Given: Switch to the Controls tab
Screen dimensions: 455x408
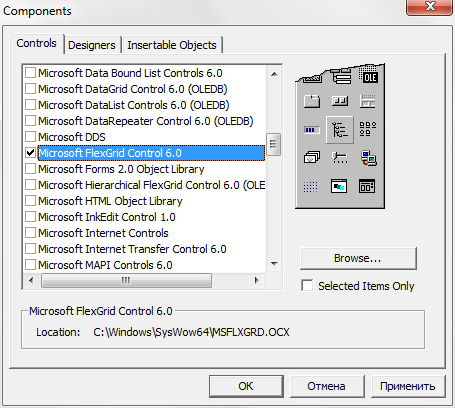Looking at the screenshot, I should [37, 44].
